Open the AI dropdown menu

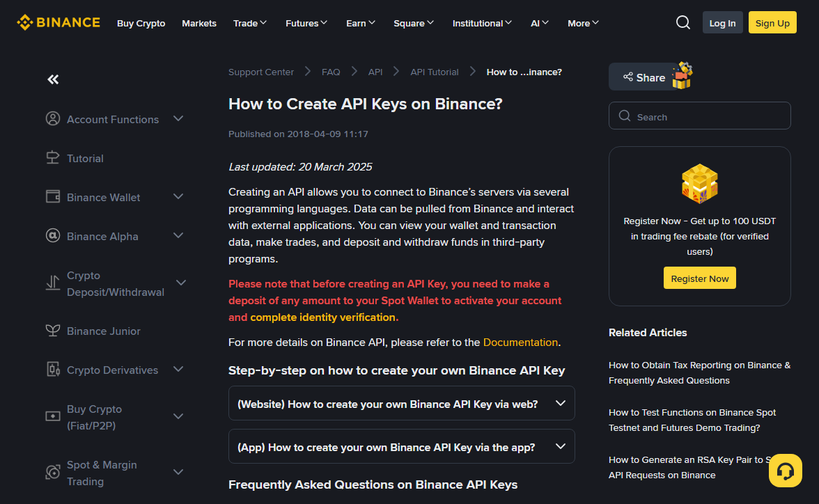(540, 23)
